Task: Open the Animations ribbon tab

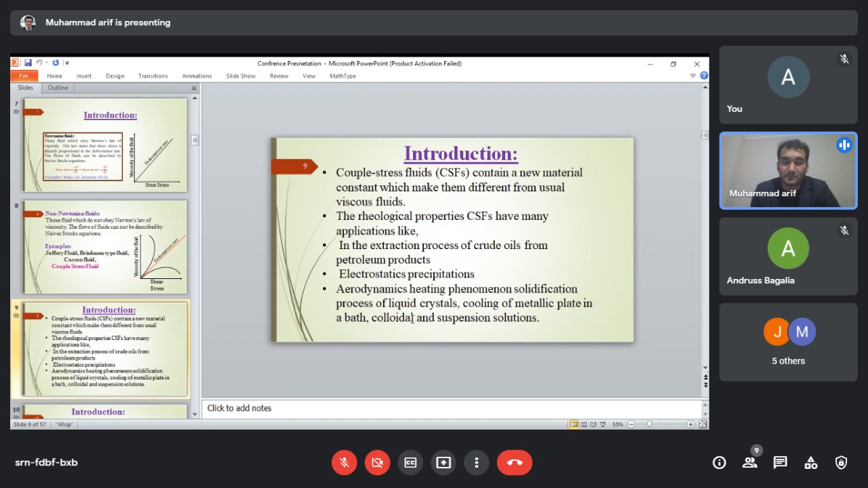Action: pos(197,76)
